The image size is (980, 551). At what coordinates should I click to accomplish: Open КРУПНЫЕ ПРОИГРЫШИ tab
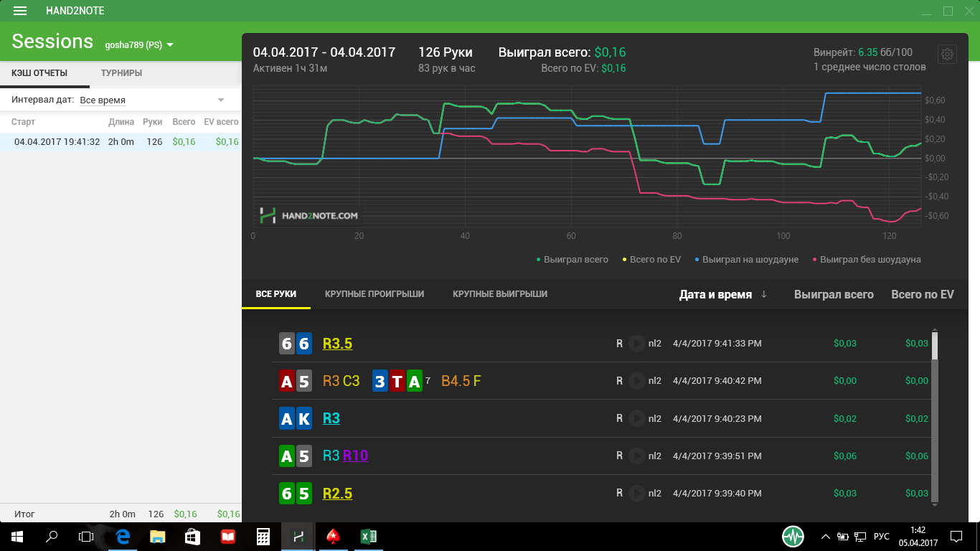(374, 294)
